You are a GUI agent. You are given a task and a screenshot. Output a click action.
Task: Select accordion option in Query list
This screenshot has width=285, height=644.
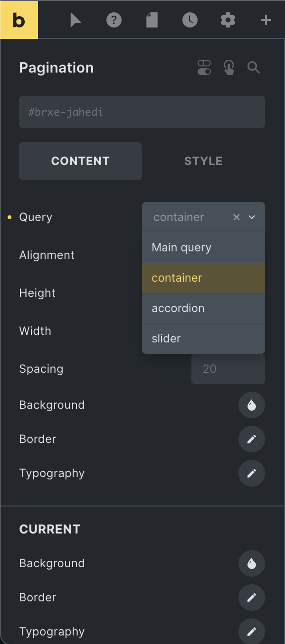coord(203,308)
